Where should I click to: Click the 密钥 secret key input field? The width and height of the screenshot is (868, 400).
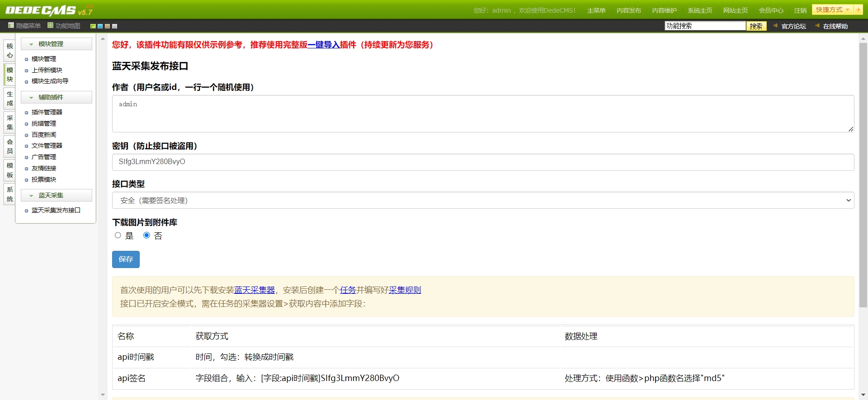tap(482, 162)
